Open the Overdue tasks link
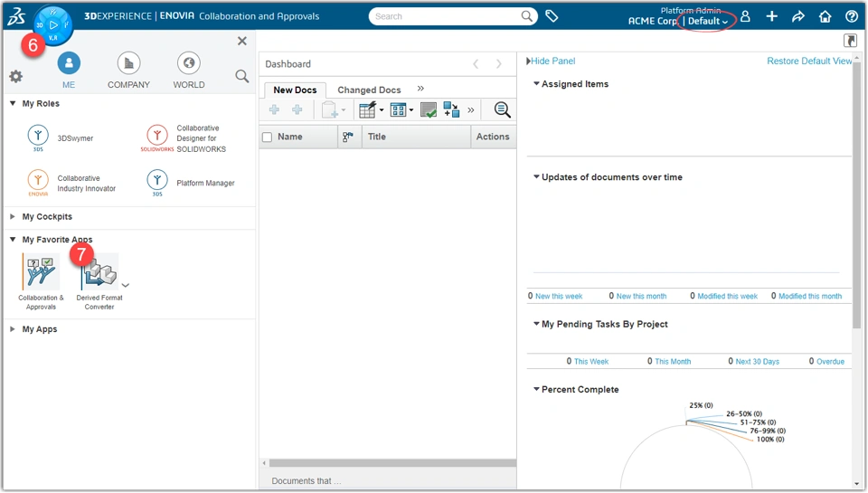Screen dimensions: 868x493 (830, 362)
